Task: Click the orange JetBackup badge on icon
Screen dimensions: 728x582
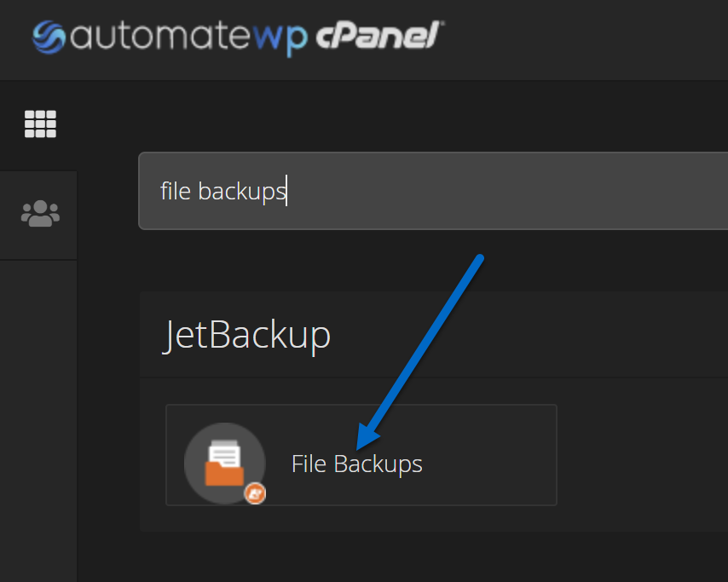Action: [x=256, y=493]
